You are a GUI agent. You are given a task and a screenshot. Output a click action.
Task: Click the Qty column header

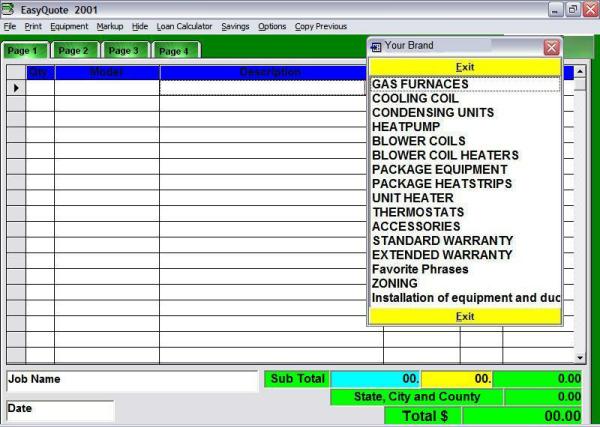click(40, 72)
